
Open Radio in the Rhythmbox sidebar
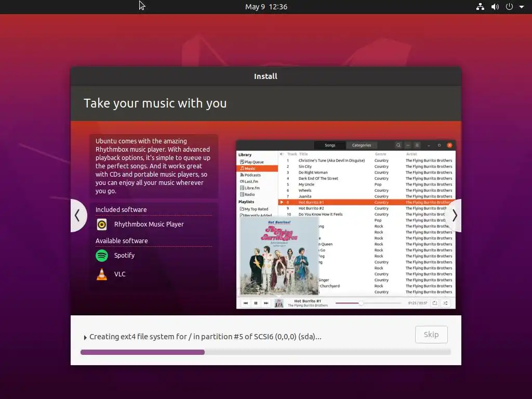(247, 194)
